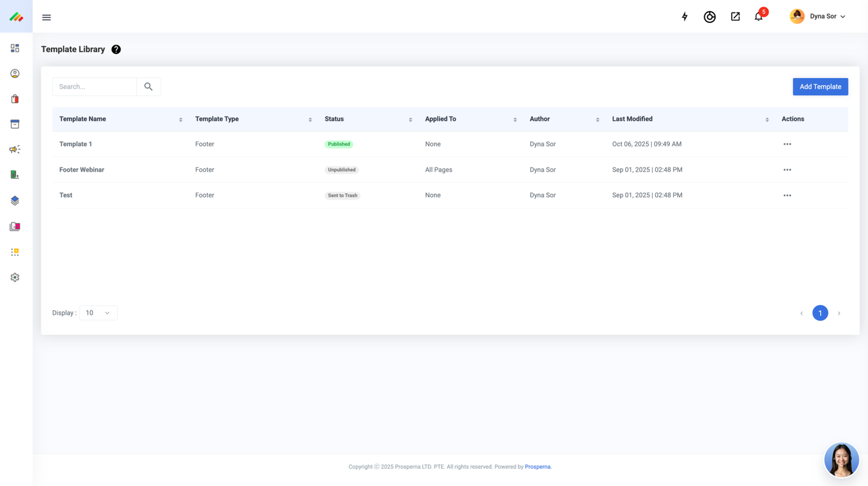Image resolution: width=868 pixels, height=486 pixels.
Task: Open the dashboard icon in sidebar
Action: tap(15, 48)
